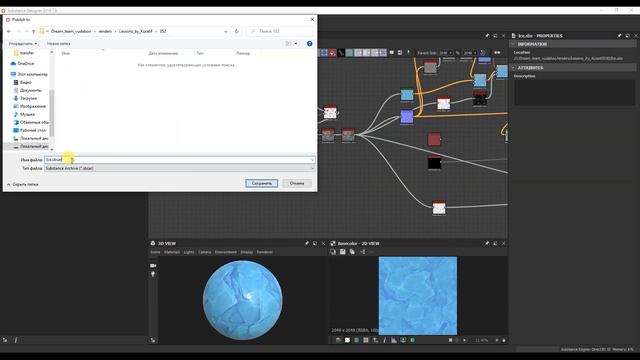Click the blue help icon in dialog
The width and height of the screenshot is (640, 360).
pyautogui.click(x=309, y=44)
